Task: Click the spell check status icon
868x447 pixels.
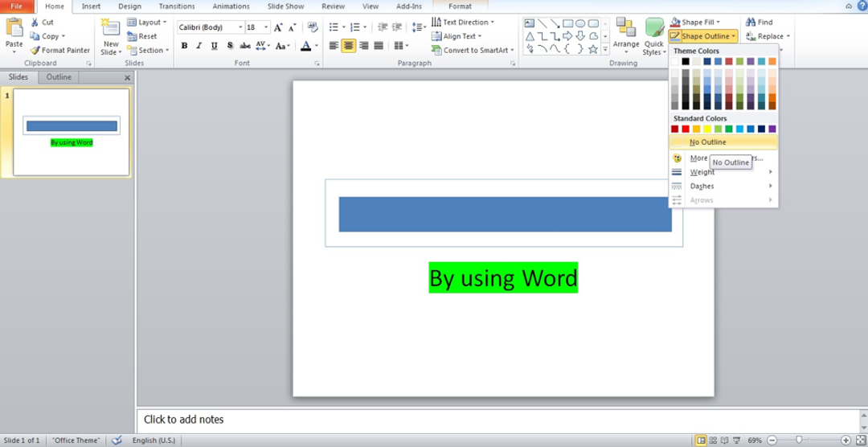Action: click(x=117, y=441)
